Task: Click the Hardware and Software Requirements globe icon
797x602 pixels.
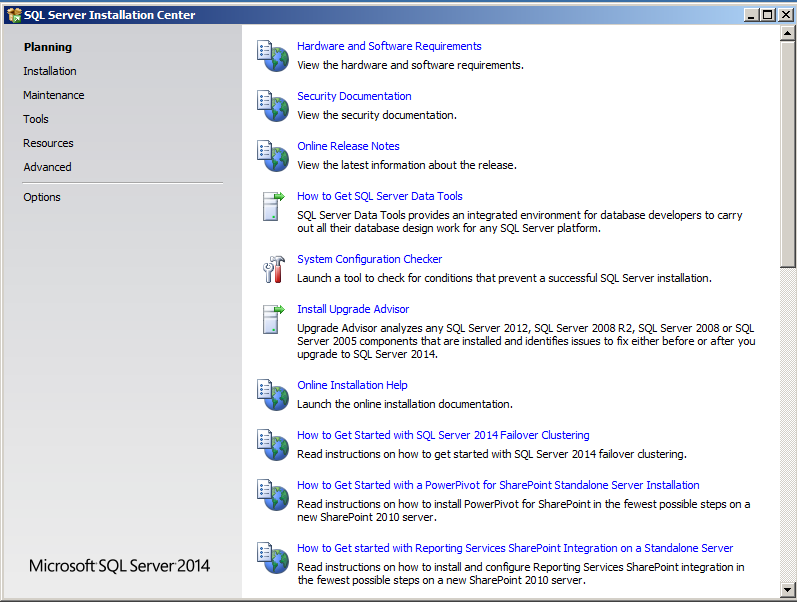Action: tap(272, 56)
